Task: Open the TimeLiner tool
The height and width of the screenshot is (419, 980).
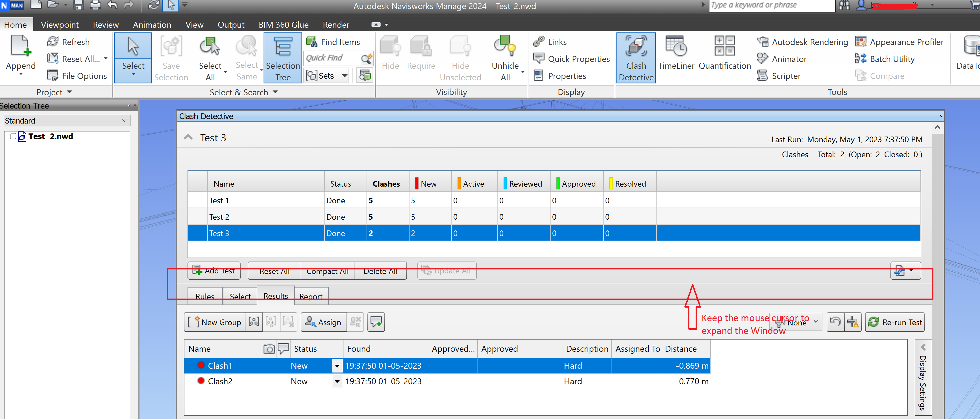Action: point(676,53)
